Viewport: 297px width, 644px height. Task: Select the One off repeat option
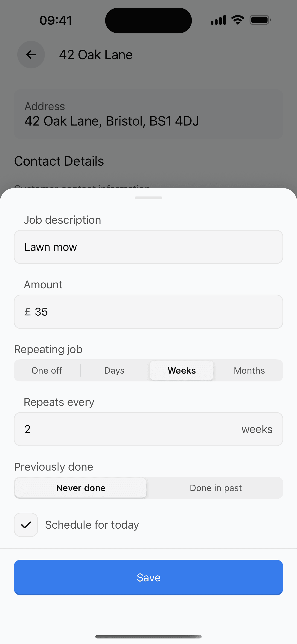[47, 371]
